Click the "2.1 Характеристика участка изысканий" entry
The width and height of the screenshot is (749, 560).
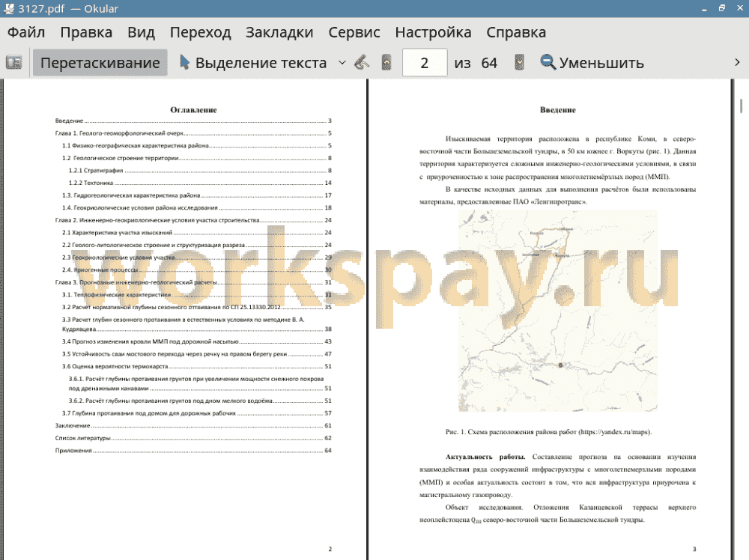pyautogui.click(x=197, y=233)
